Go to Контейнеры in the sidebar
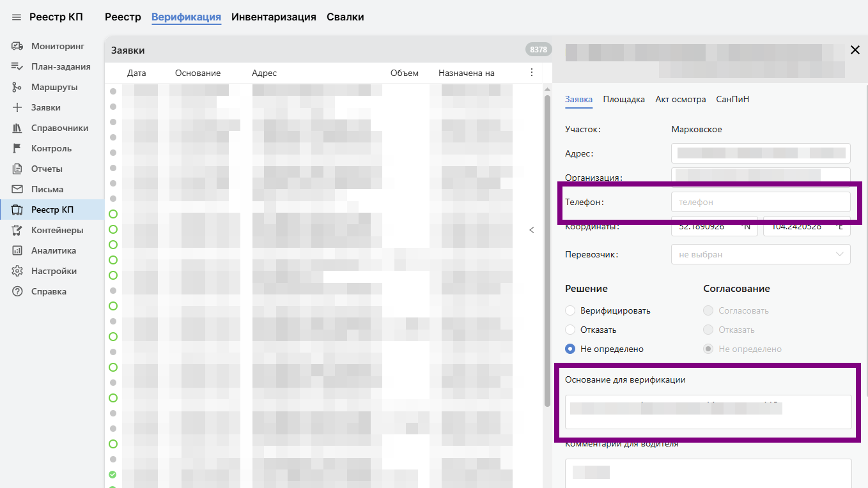This screenshot has width=868, height=488. click(57, 230)
